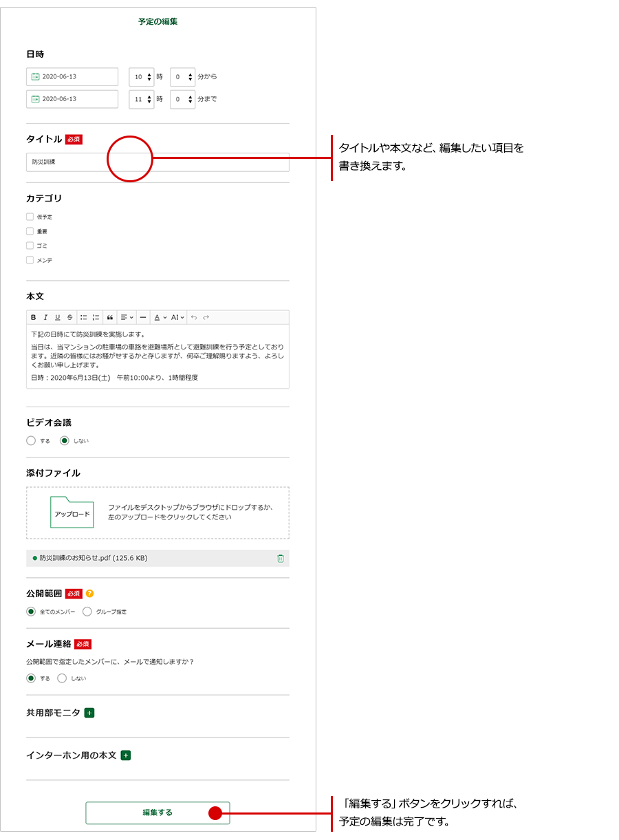Delete the attached 防災訓練のお知らせ.pdf via trash icon
This screenshot has height=840, width=619.
pyautogui.click(x=280, y=558)
